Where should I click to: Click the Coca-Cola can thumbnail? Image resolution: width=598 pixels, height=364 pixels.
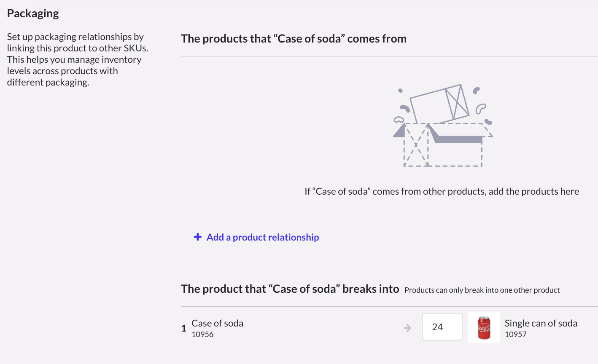tap(484, 327)
